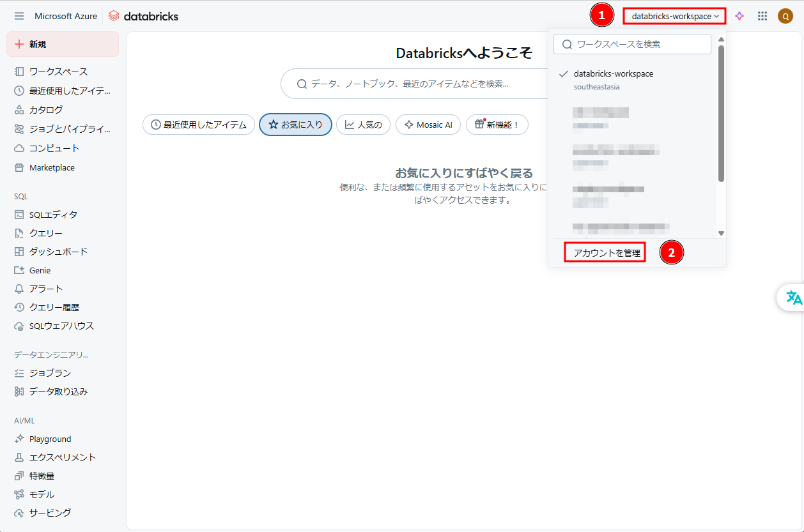The width and height of the screenshot is (804, 532).
Task: Select the Mosaic AI filter chip
Action: pos(428,125)
